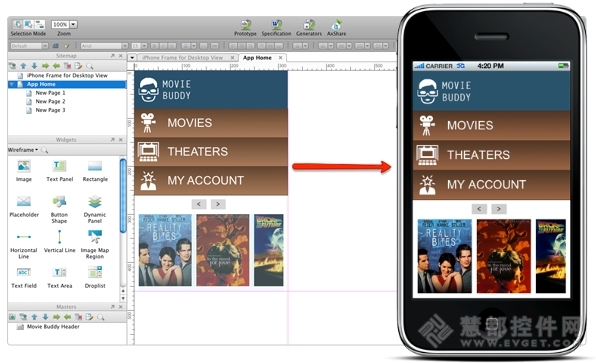
Task: Delete master in Masters toolbar
Action: coord(79,317)
